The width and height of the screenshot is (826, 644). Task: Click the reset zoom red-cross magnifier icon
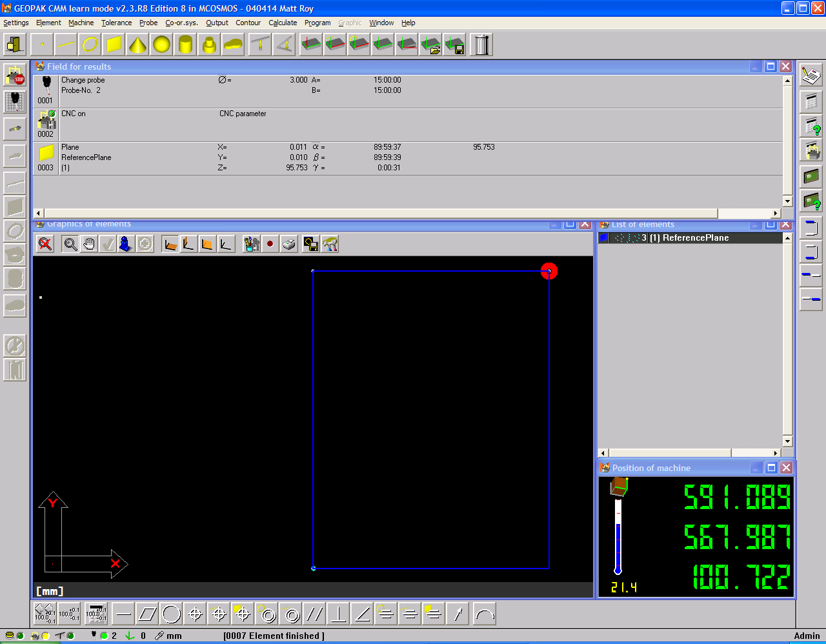45,244
